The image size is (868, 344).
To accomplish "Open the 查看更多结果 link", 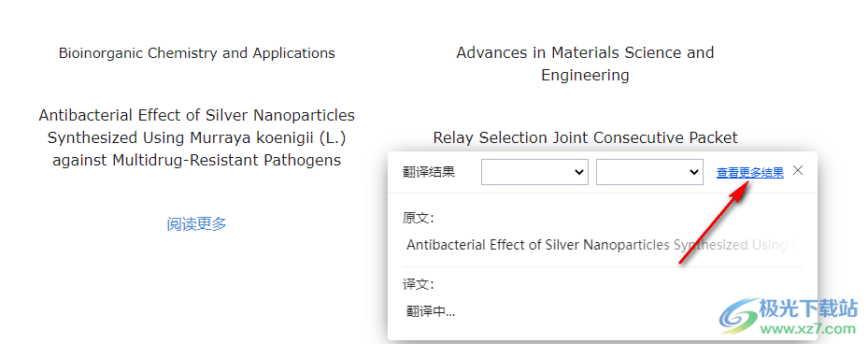I will click(x=750, y=173).
